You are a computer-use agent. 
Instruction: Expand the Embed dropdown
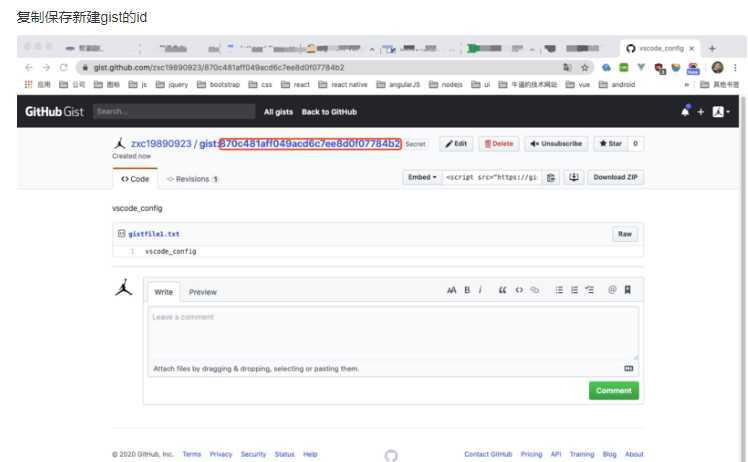[x=422, y=178]
